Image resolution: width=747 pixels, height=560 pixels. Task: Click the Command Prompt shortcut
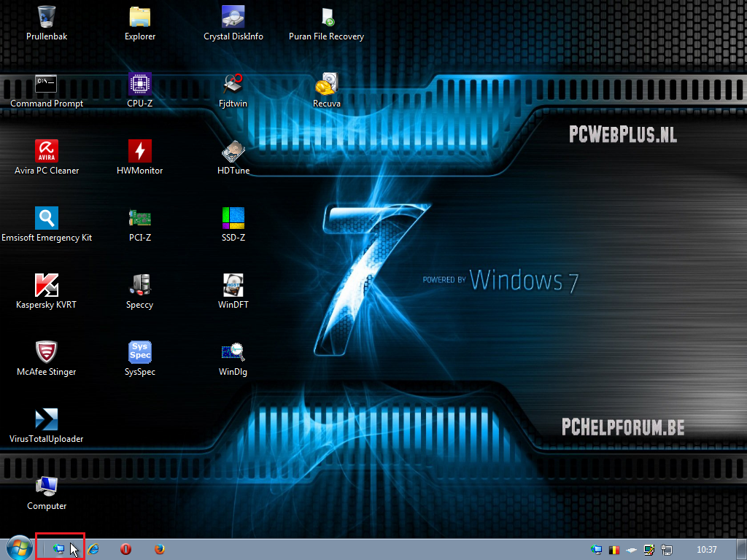(47, 85)
